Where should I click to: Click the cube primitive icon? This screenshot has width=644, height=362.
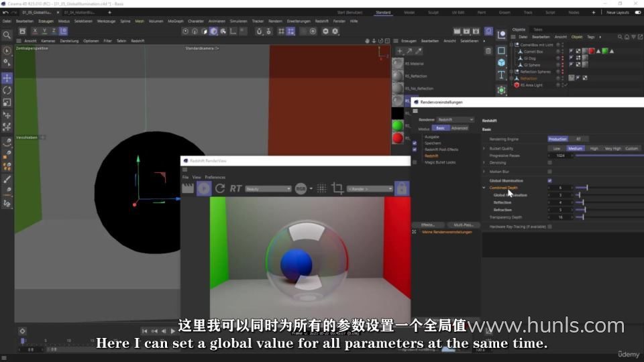point(502,63)
